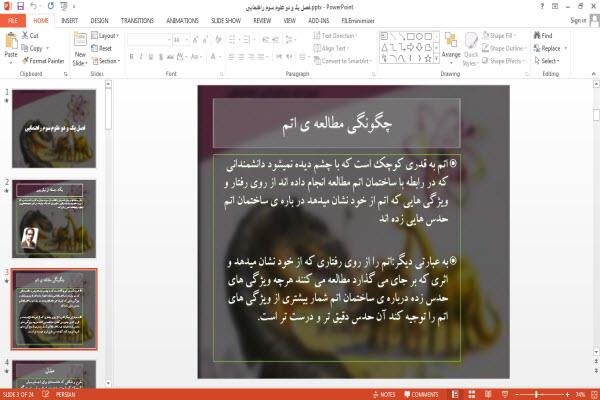600x400 pixels.
Task: Click the Redo icon in title bar
Action: [51, 6]
